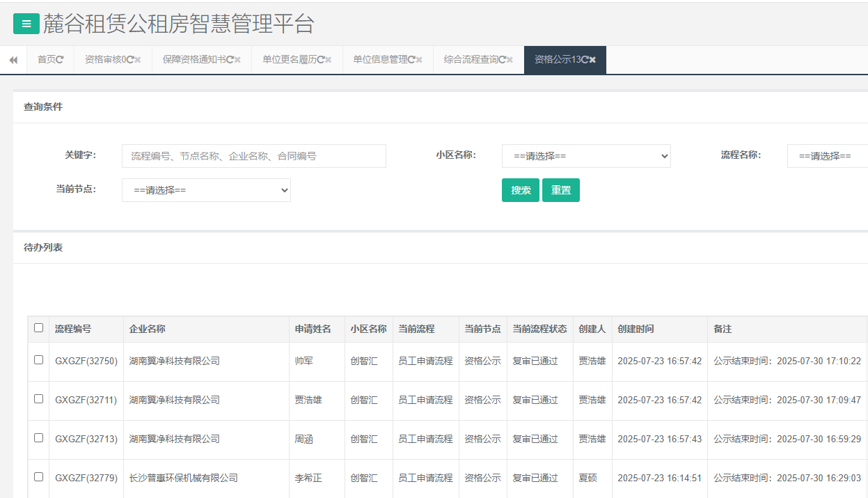The height and width of the screenshot is (498, 868).
Task: Select the checkbox for GXGZF(32779) row
Action: [38, 477]
